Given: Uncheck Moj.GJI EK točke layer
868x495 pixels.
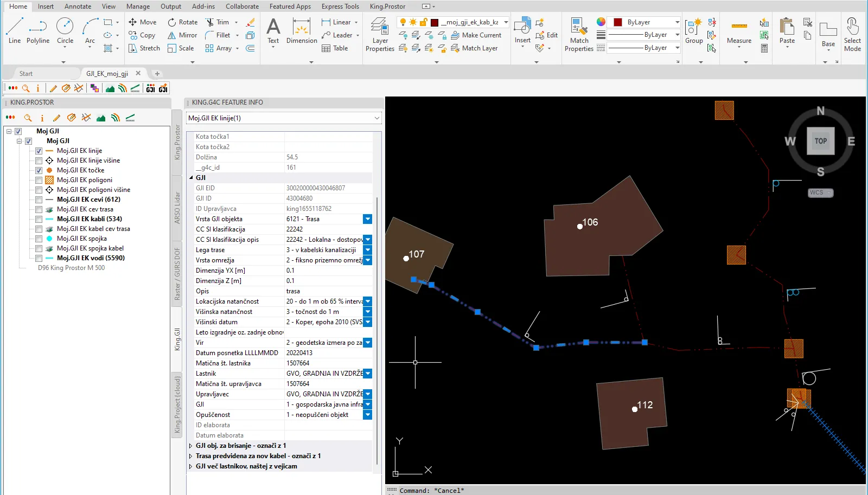Looking at the screenshot, I should pos(39,170).
